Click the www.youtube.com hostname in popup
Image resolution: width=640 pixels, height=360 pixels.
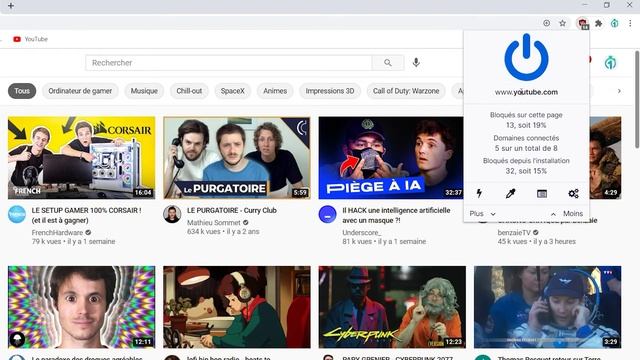(526, 92)
